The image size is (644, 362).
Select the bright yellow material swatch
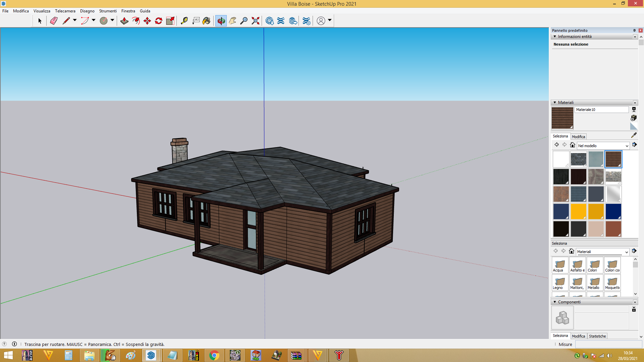tap(578, 212)
